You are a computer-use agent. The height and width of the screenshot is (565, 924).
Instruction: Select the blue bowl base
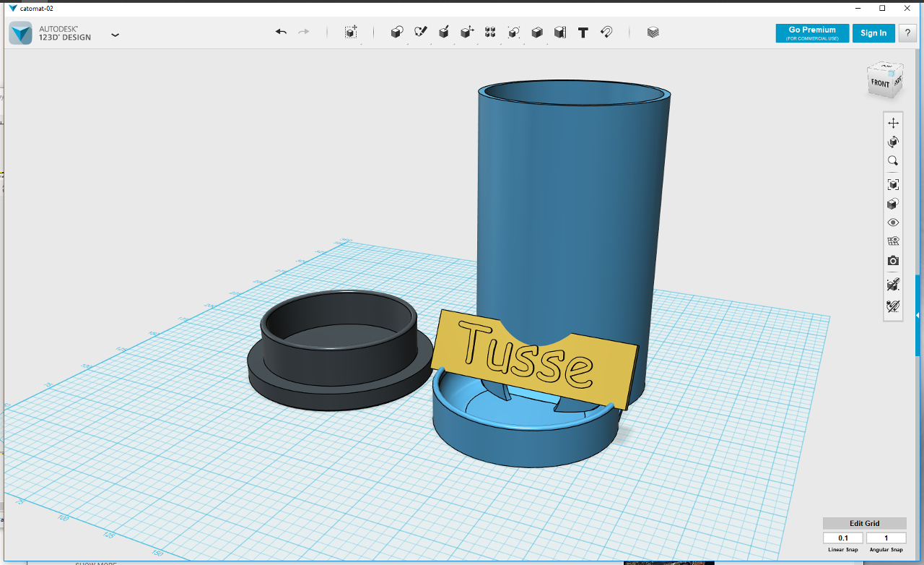(x=527, y=441)
